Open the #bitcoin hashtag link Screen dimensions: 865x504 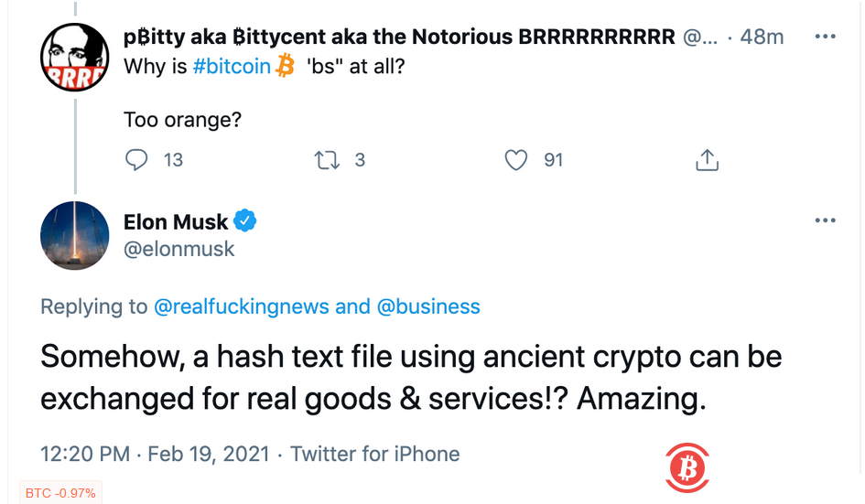click(x=232, y=67)
